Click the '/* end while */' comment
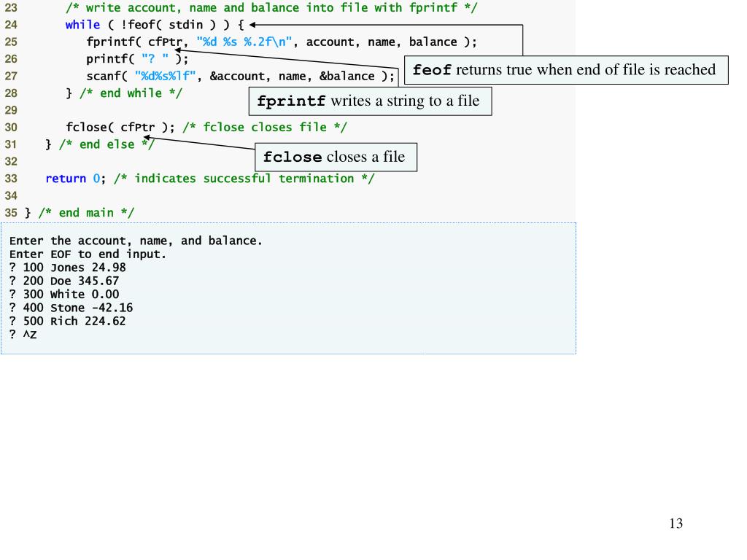The width and height of the screenshot is (747, 560). 131,93
